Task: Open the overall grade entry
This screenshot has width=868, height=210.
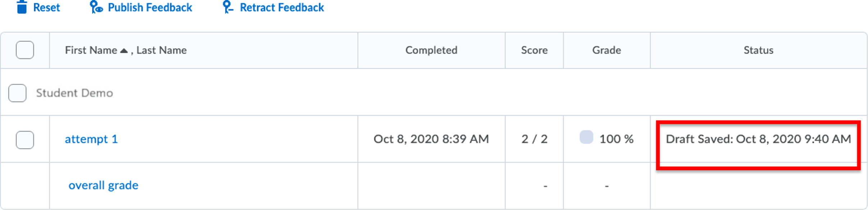Action: pos(103,185)
